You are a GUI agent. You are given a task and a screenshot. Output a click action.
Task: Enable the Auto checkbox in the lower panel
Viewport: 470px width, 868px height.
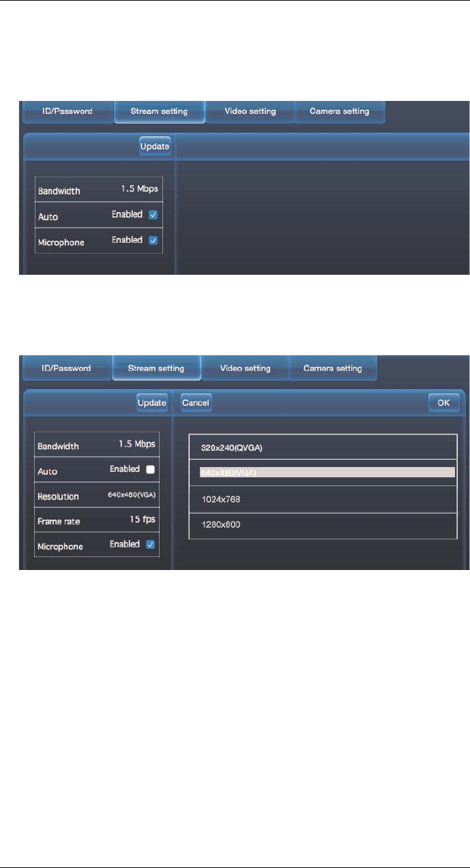[x=151, y=470]
